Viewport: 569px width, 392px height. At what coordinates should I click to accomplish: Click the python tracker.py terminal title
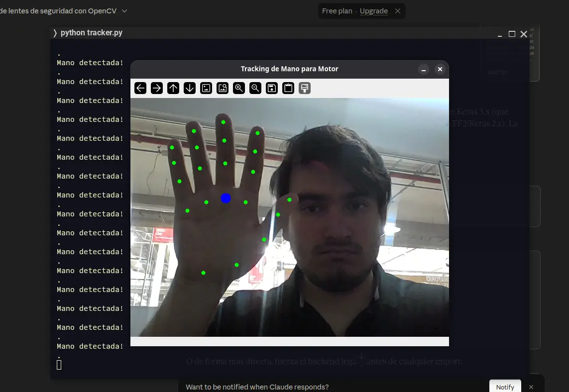[92, 33]
